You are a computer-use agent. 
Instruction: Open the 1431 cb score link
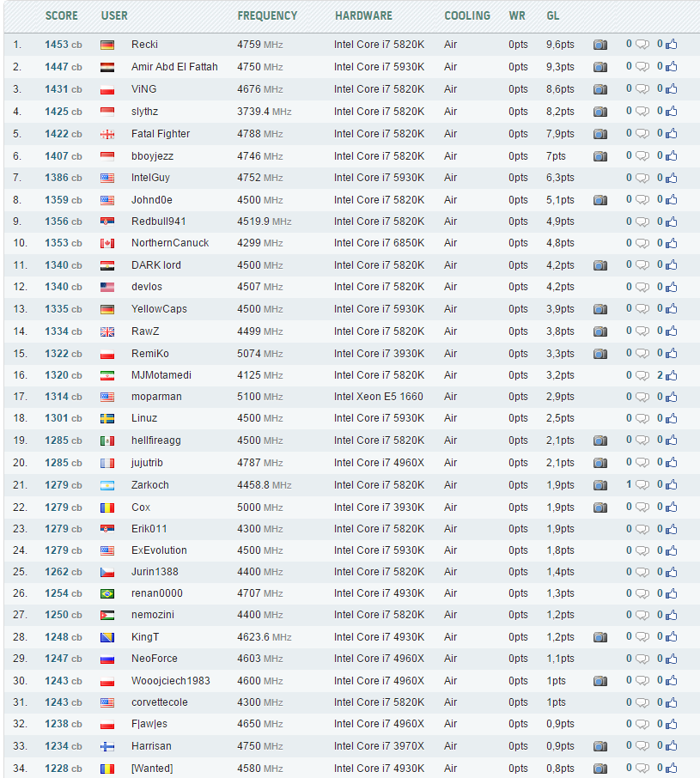pos(63,89)
